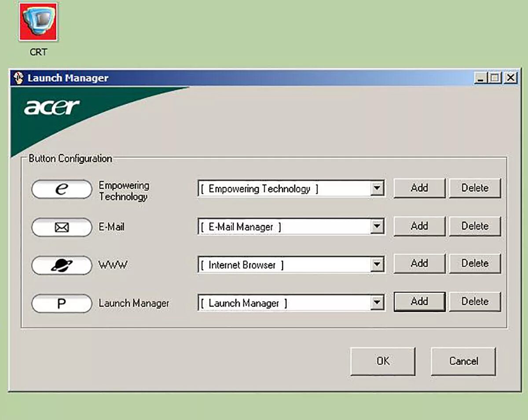Expand the Launch Manager dropdown arrow
The width and height of the screenshot is (528, 420).
377,303
